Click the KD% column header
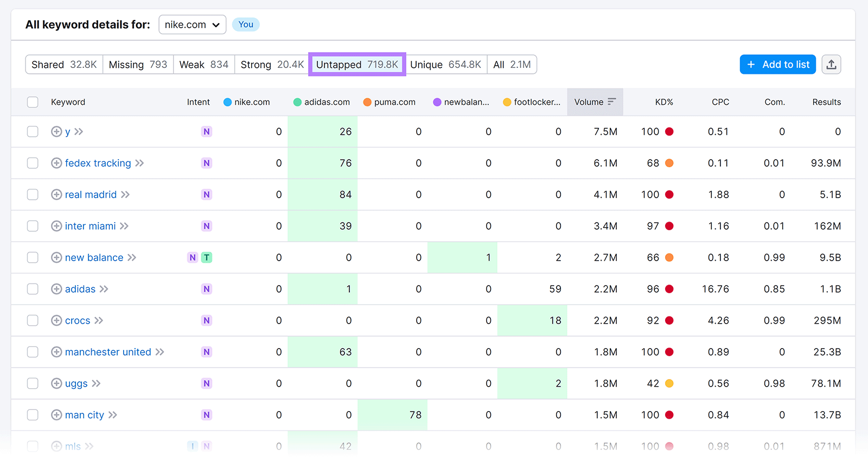Image resolution: width=868 pixels, height=461 pixels. pos(663,102)
